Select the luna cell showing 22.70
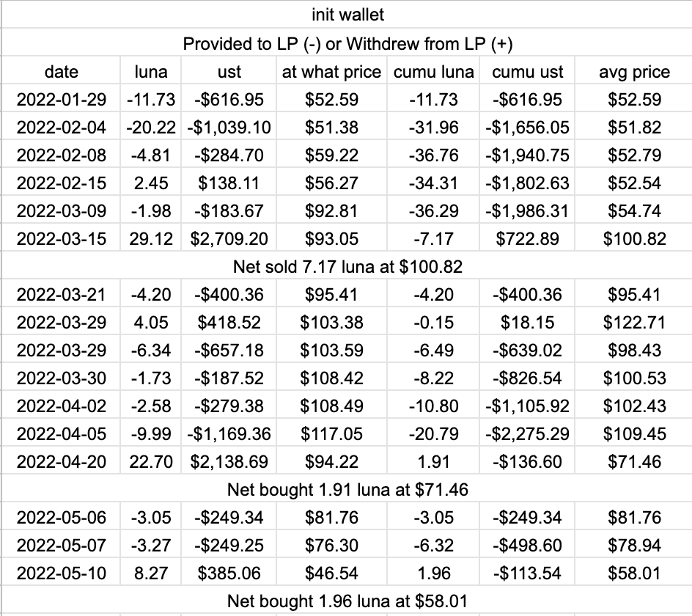 click(x=151, y=462)
